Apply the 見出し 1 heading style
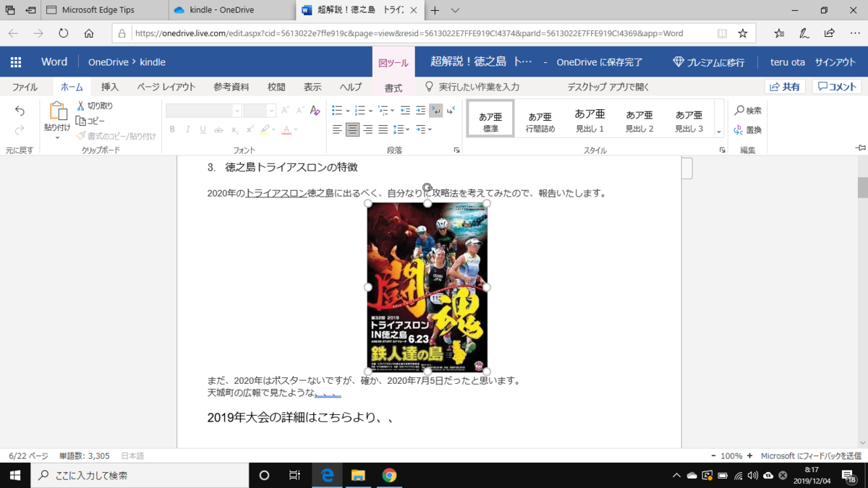Screen dimensions: 868x488 589,117
